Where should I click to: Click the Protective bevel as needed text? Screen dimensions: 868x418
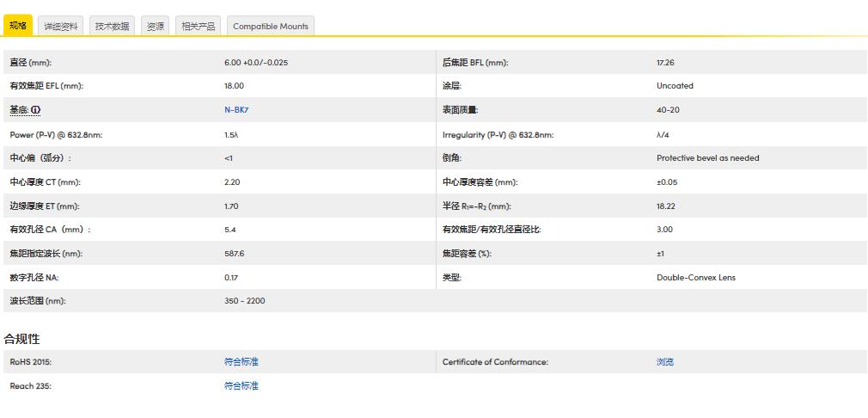pyautogui.click(x=707, y=158)
